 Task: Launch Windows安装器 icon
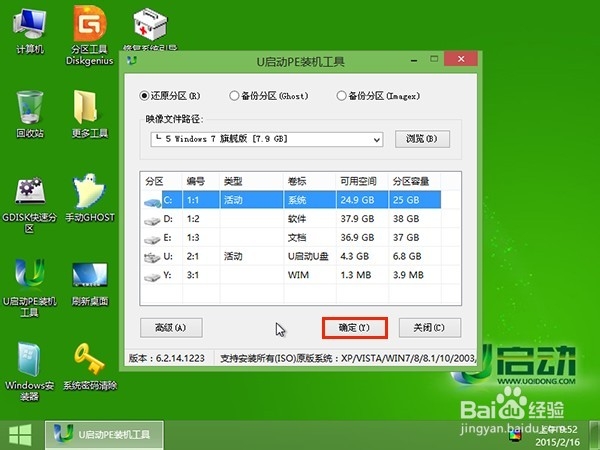tap(29, 372)
